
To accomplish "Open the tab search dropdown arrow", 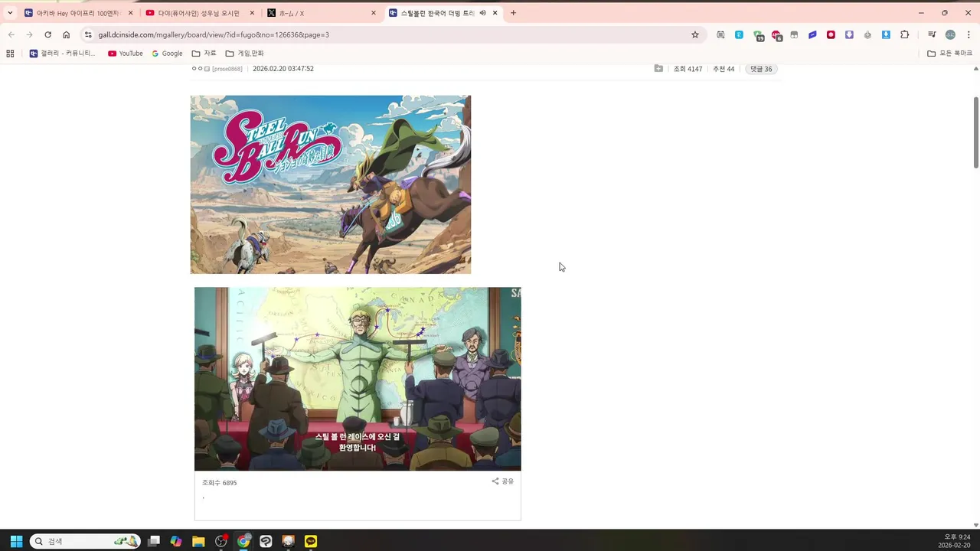I will tap(10, 13).
